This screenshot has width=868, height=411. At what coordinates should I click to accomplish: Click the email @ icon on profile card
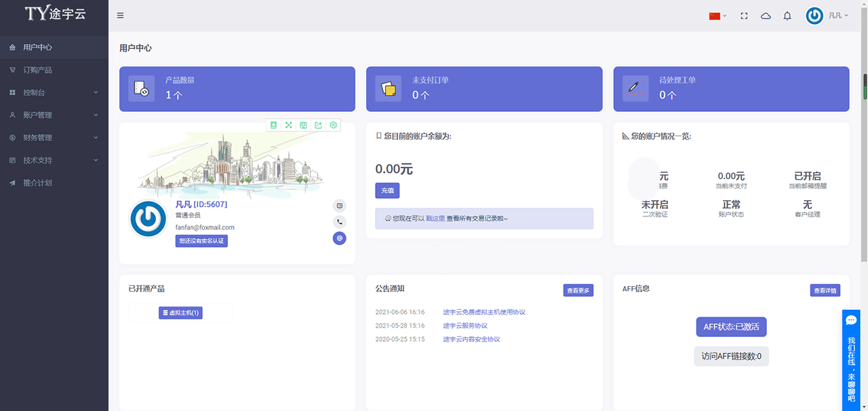point(340,238)
